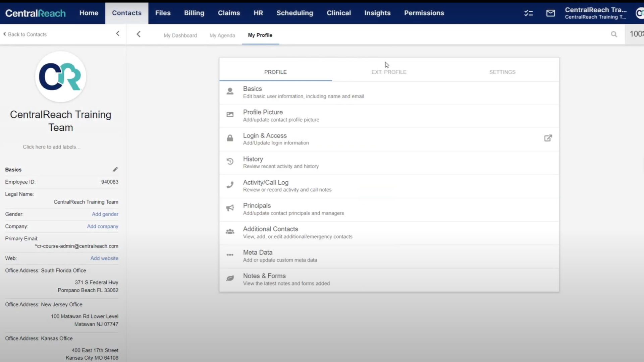Click the megaphone icon for Principals
This screenshot has height=362, width=644.
230,208
